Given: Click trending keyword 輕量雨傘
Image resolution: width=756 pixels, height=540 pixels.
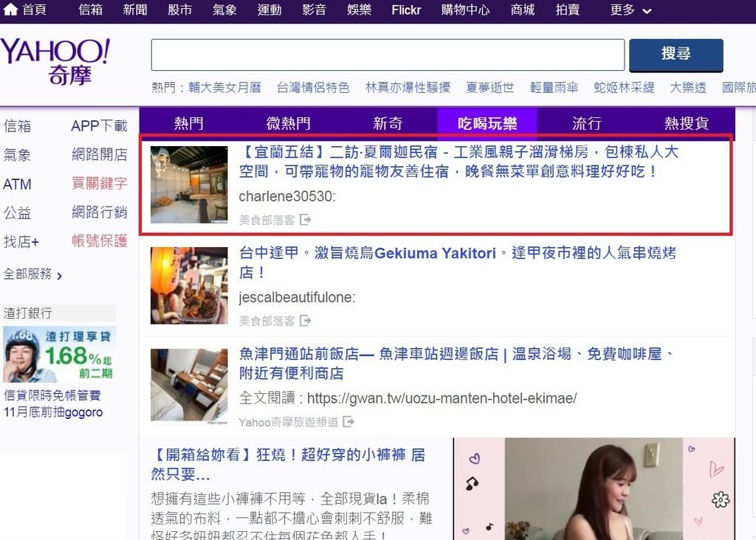Looking at the screenshot, I should [554, 87].
